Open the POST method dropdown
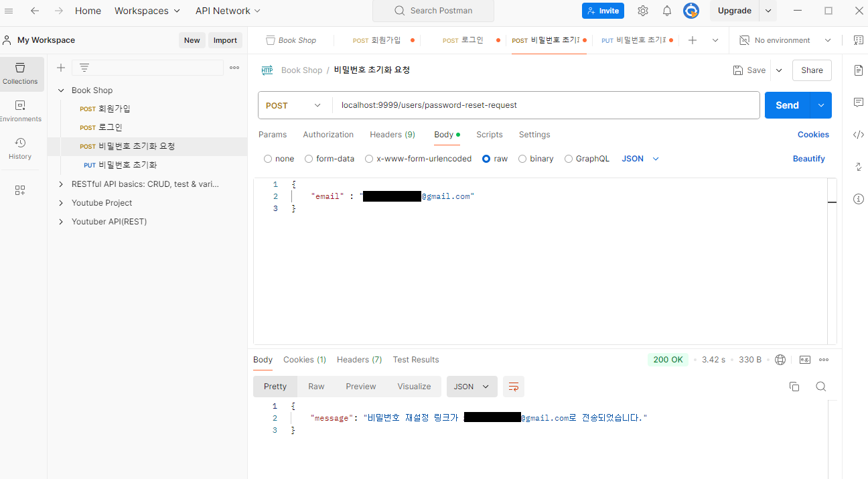Viewport: 868px width, 479px height. click(x=295, y=105)
